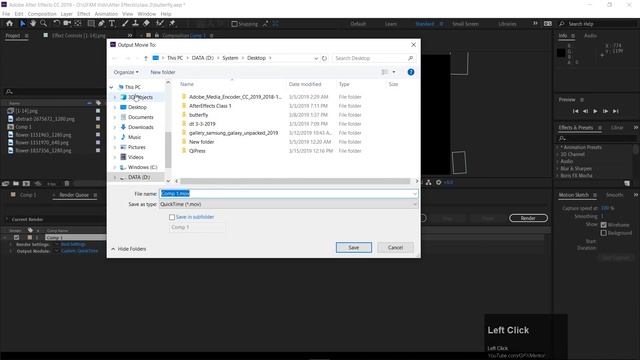This screenshot has width=640, height=360.
Task: Toggle Background checkbox in Motion Sketch
Action: pos(604,233)
